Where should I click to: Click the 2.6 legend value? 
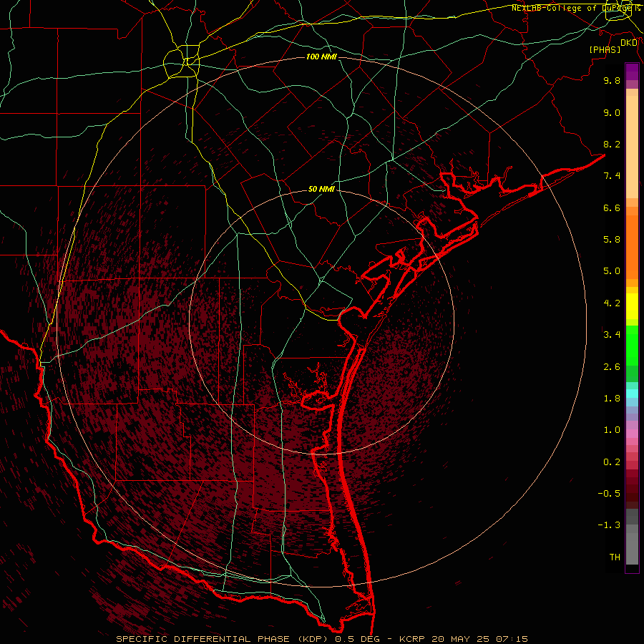(612, 367)
